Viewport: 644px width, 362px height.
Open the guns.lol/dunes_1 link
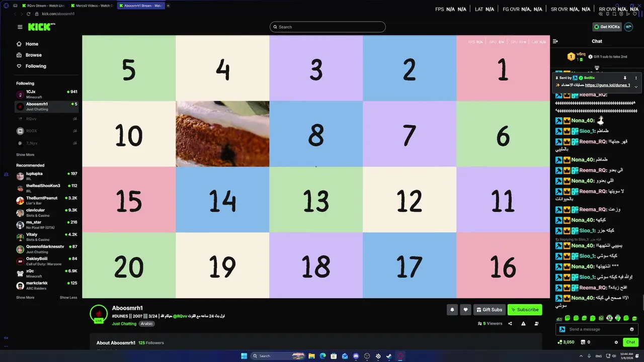[x=607, y=85]
